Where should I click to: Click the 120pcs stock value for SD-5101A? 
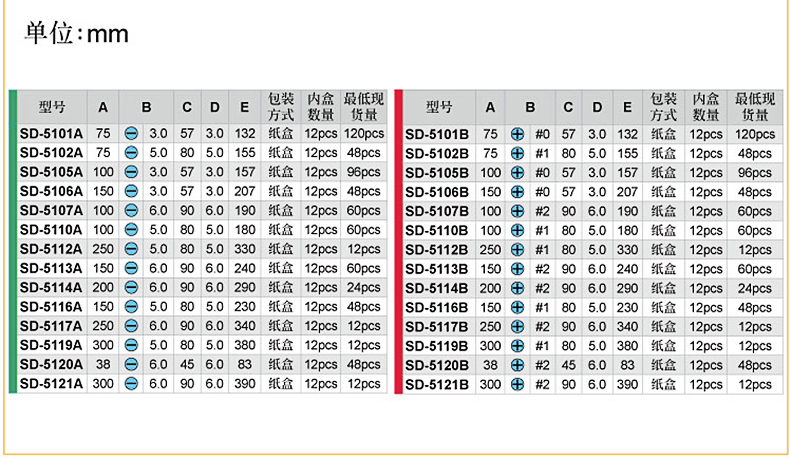(364, 133)
